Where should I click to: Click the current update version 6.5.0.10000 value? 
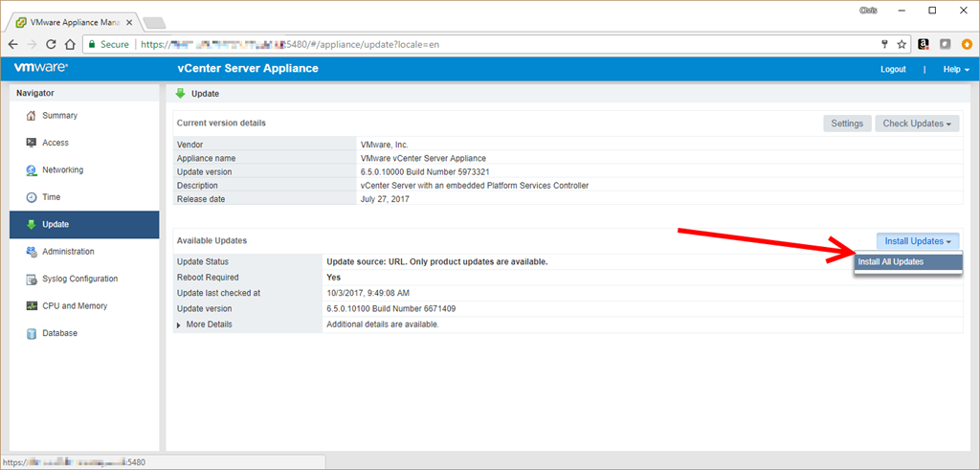(x=425, y=172)
